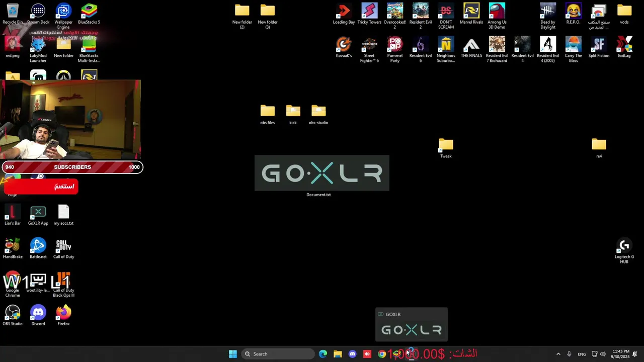Select the vods folder
This screenshot has height=362, width=644.
tap(624, 14)
